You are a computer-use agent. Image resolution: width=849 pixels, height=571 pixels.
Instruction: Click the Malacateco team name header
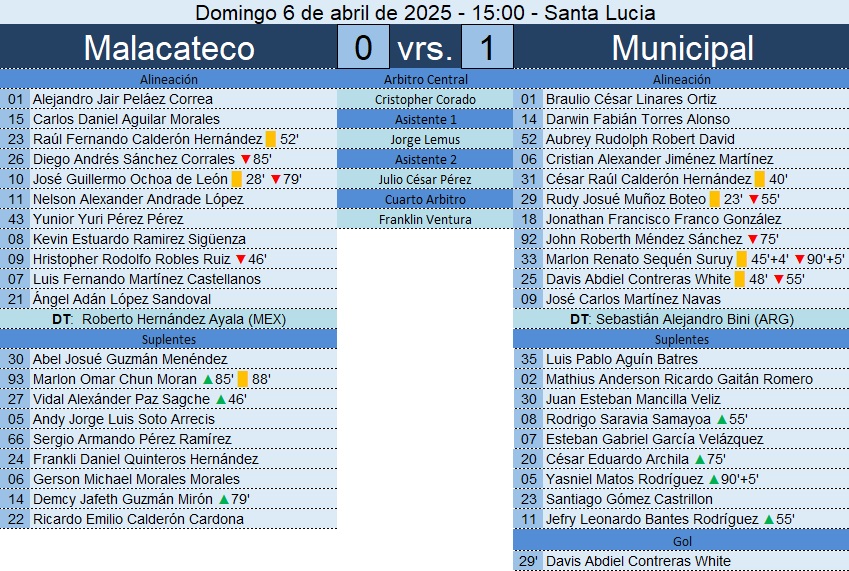[169, 48]
